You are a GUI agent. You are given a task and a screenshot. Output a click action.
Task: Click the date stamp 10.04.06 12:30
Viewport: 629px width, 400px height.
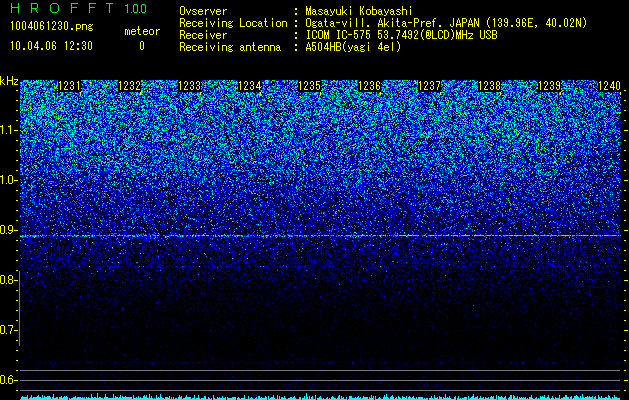[x=51, y=46]
